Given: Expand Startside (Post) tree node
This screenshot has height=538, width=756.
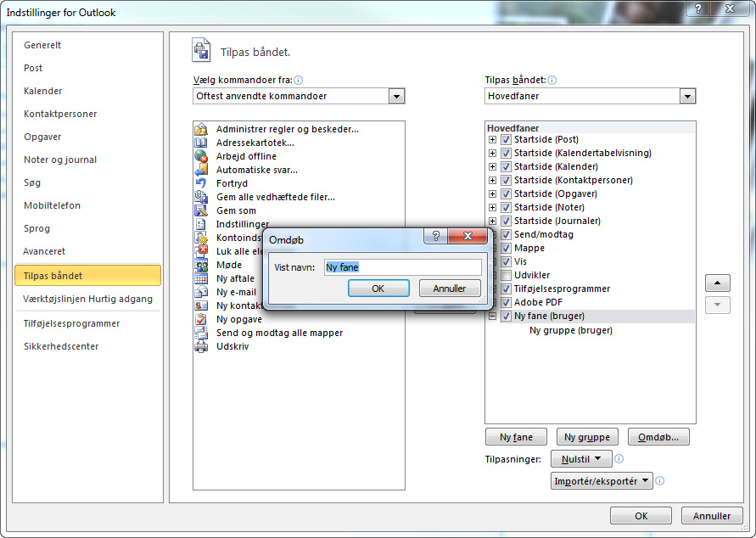Looking at the screenshot, I should coord(492,140).
